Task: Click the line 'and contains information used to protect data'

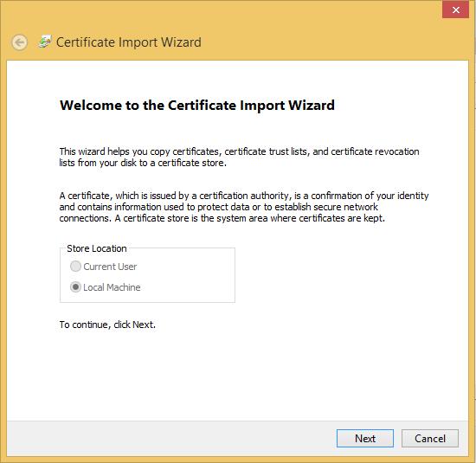Action: pyautogui.click(x=219, y=207)
